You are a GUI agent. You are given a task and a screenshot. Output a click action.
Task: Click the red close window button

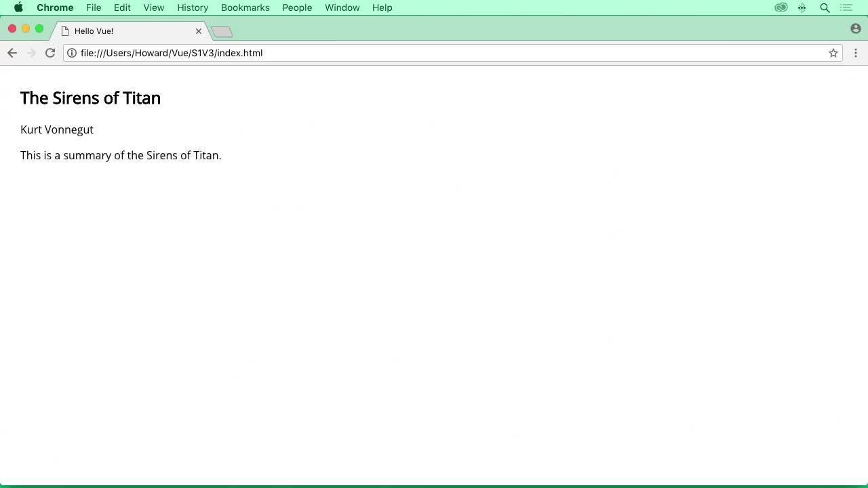pos(12,28)
